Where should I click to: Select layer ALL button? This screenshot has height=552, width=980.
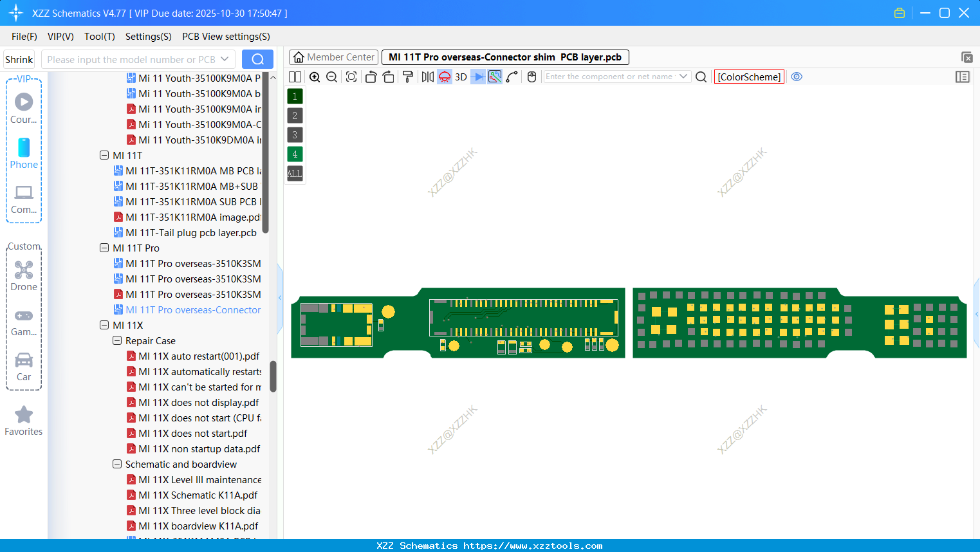pos(294,173)
